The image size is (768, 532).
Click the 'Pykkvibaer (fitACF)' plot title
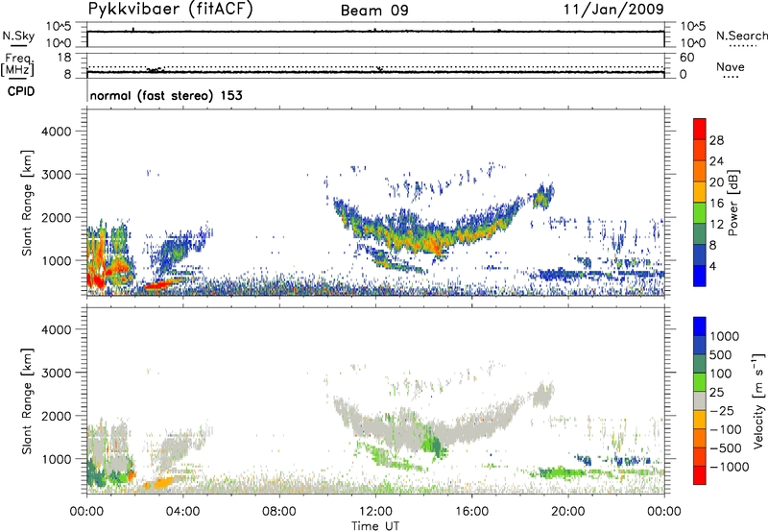click(x=170, y=10)
